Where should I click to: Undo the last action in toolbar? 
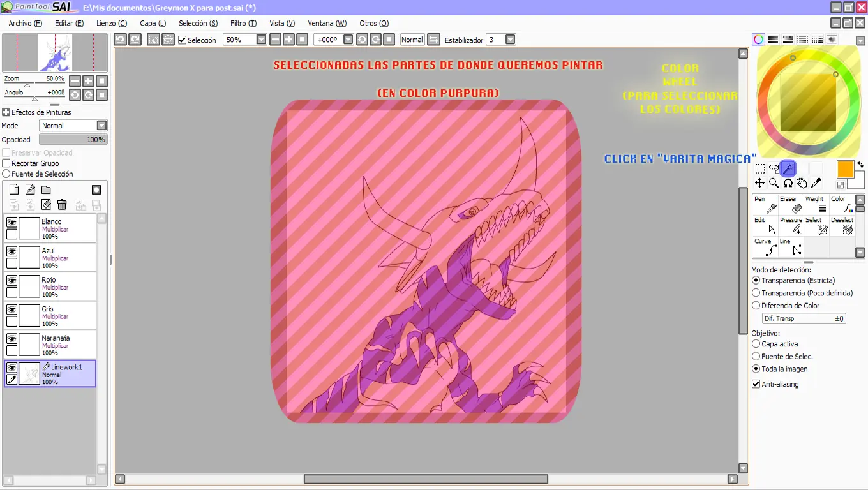tap(120, 40)
